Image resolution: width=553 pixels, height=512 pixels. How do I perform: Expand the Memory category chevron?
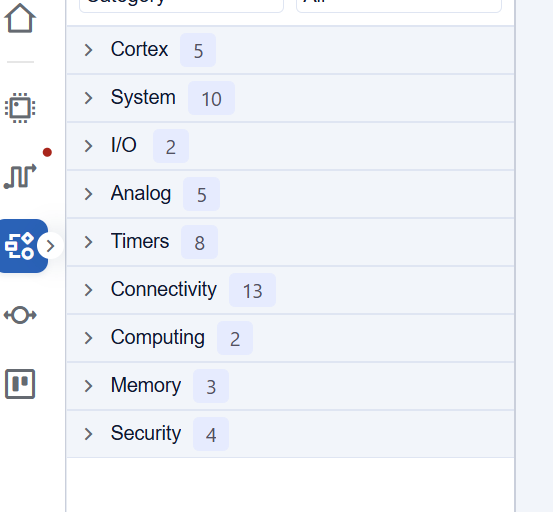click(88, 386)
